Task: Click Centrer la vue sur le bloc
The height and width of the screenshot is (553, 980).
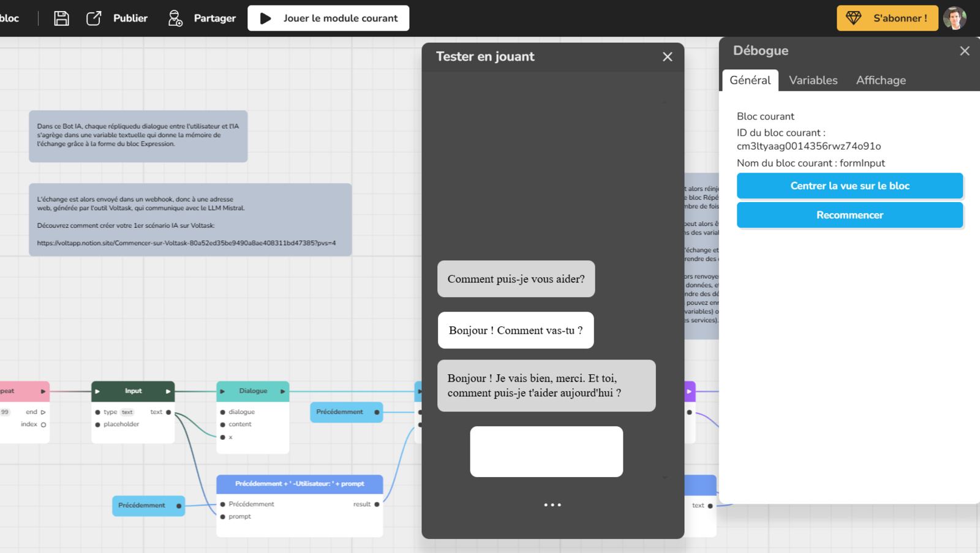Action: tap(850, 186)
